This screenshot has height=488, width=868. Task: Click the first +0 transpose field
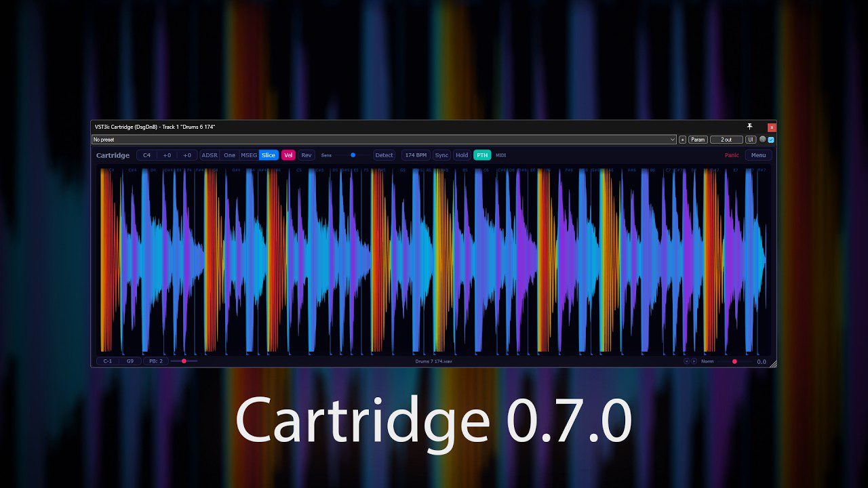(167, 155)
